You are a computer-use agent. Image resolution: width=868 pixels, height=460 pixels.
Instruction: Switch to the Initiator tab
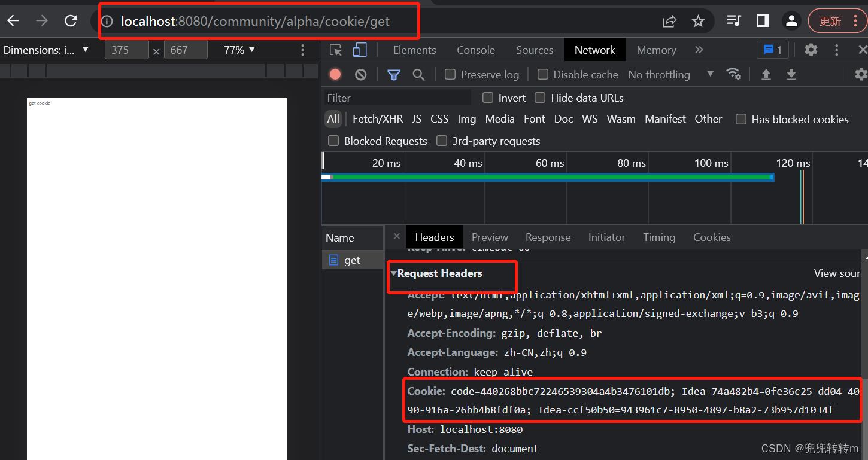point(606,237)
